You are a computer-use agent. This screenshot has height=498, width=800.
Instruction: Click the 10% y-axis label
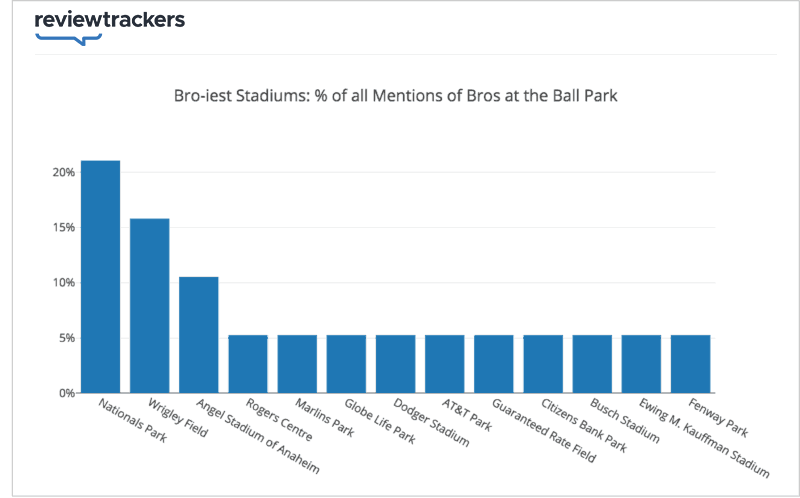pyautogui.click(x=64, y=283)
